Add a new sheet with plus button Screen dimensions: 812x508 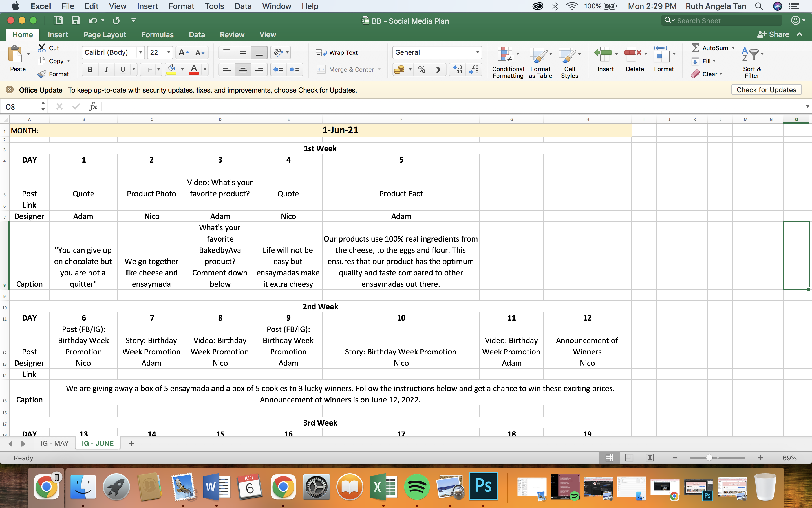pos(131,443)
